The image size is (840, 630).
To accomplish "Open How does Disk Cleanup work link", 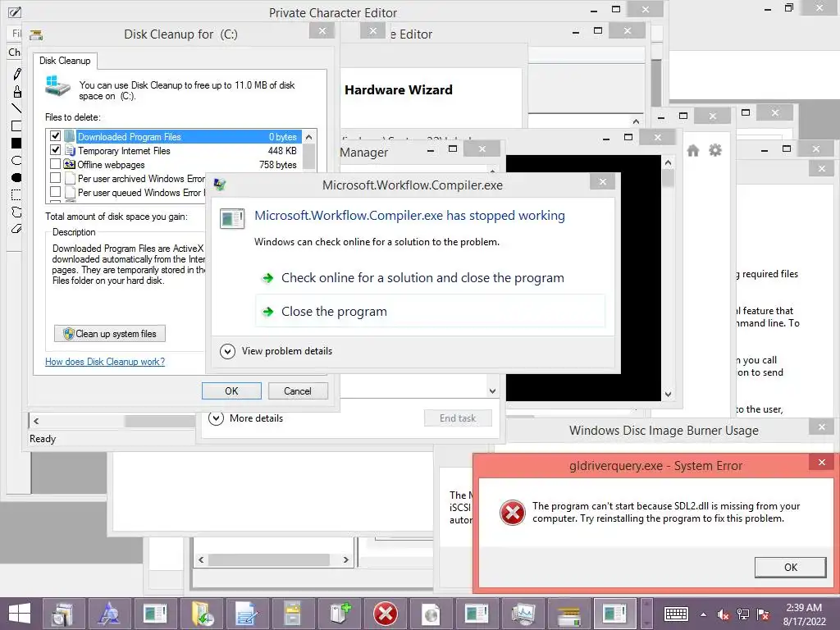I will 105,362.
